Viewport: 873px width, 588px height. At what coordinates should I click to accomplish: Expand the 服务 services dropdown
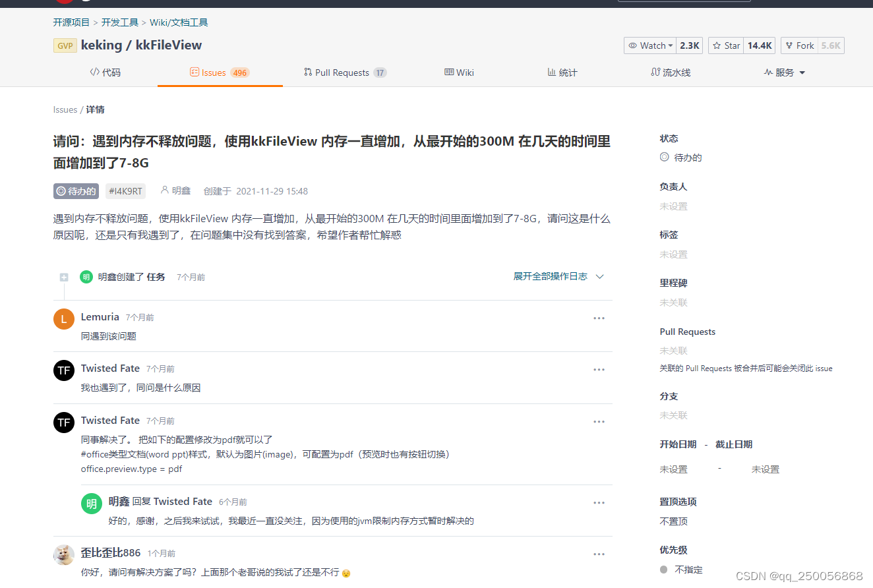click(x=785, y=73)
